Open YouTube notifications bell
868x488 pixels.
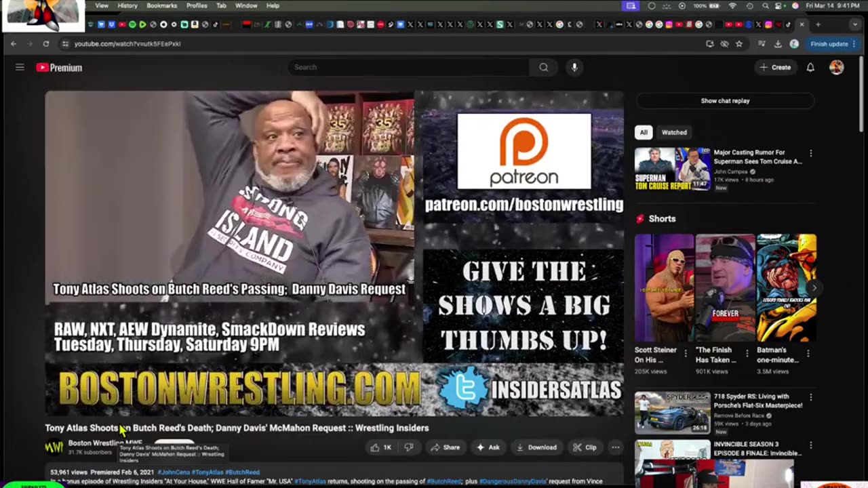click(810, 67)
